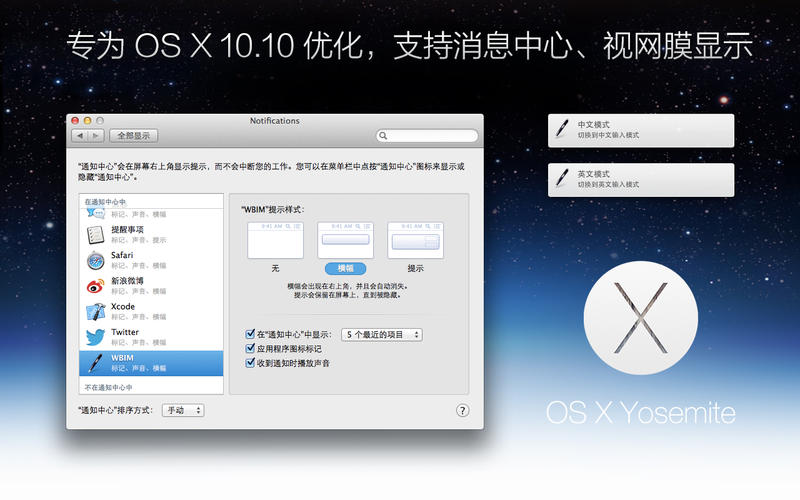800x500 pixels.
Task: Choose the 横幅 banner style thumbnail
Action: (x=345, y=240)
